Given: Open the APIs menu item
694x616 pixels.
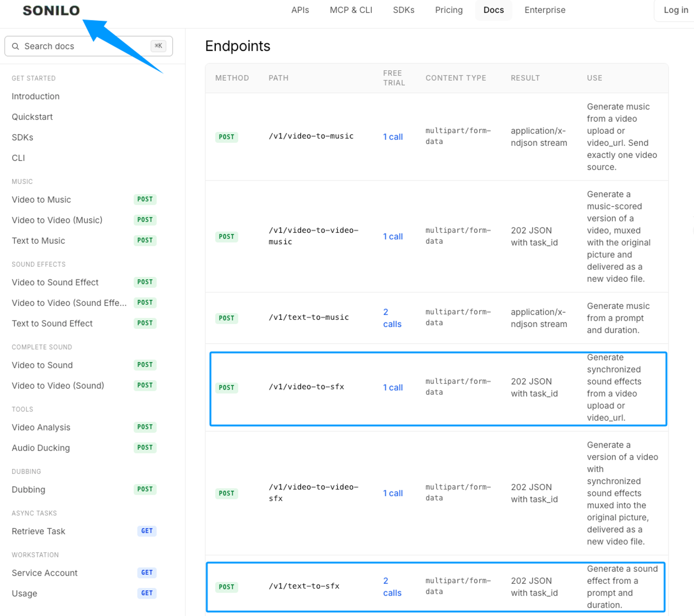Looking at the screenshot, I should pyautogui.click(x=300, y=10).
